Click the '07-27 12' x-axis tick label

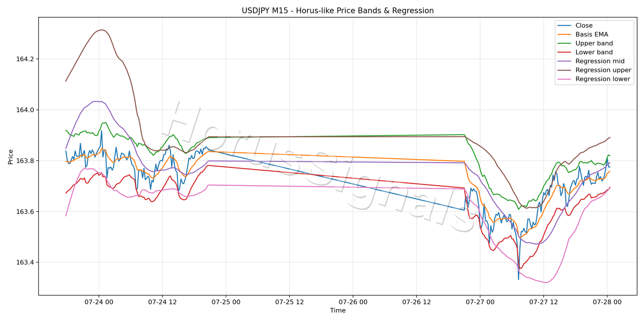[543, 302]
